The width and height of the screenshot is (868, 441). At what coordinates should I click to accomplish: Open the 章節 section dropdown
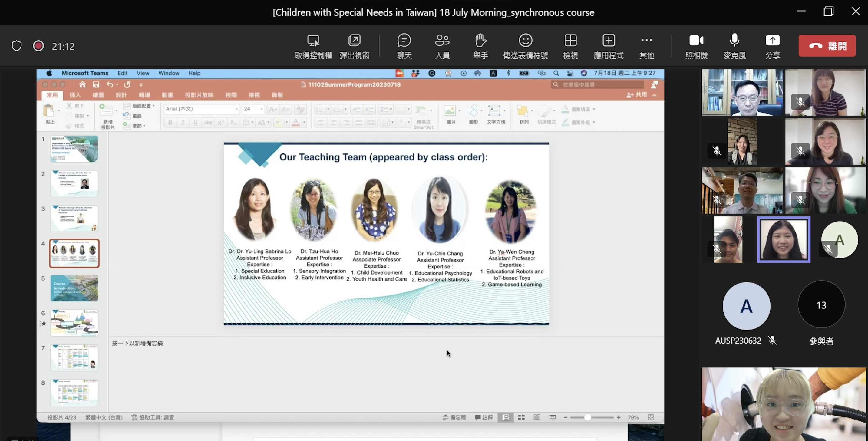[x=134, y=126]
